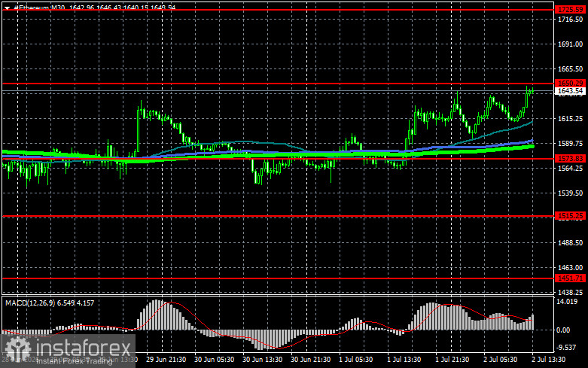588x368 pixels.
Task: Select the 1573.83 red level label
Action: 571,159
